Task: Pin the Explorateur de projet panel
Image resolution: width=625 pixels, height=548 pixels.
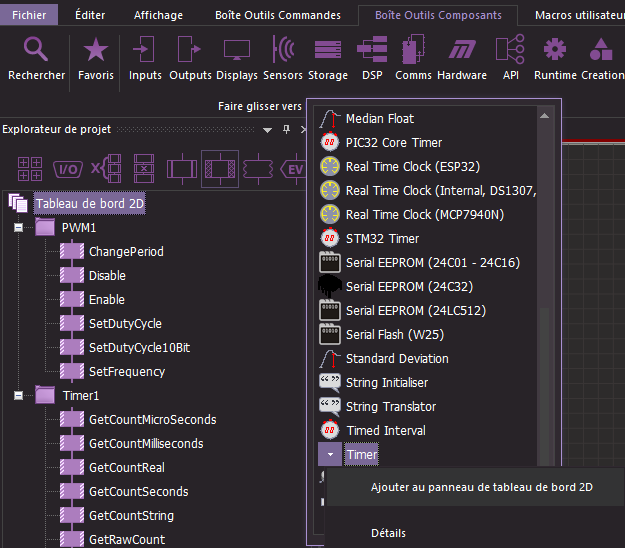Action: click(286, 129)
